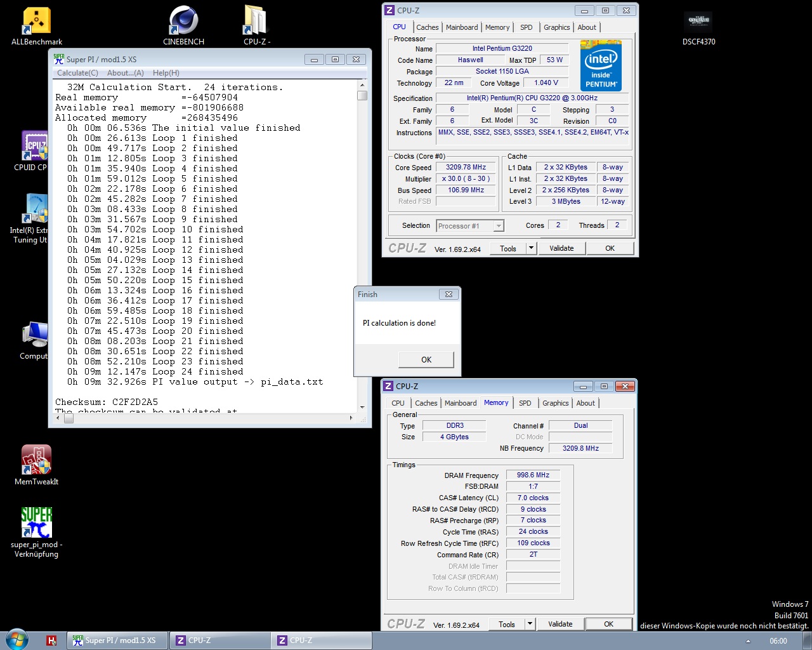Show hidden system tray icons arrow
The height and width of the screenshot is (650, 812).
[748, 641]
